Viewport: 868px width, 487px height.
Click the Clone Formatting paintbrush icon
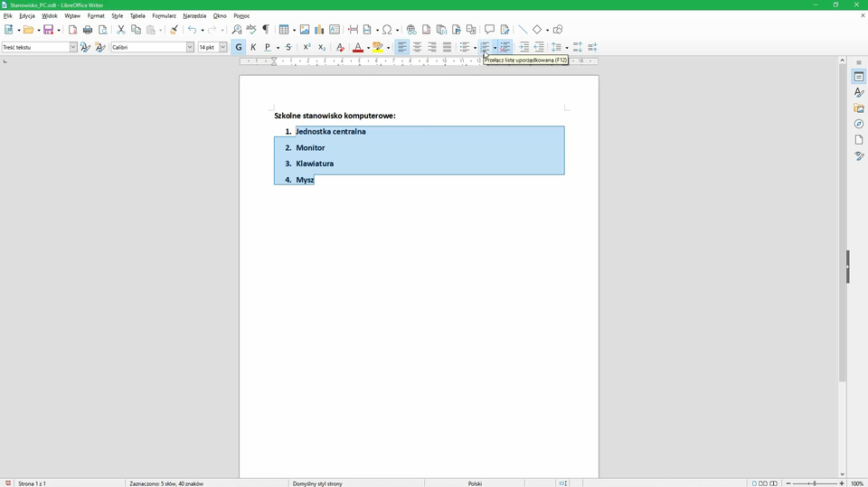[174, 30]
